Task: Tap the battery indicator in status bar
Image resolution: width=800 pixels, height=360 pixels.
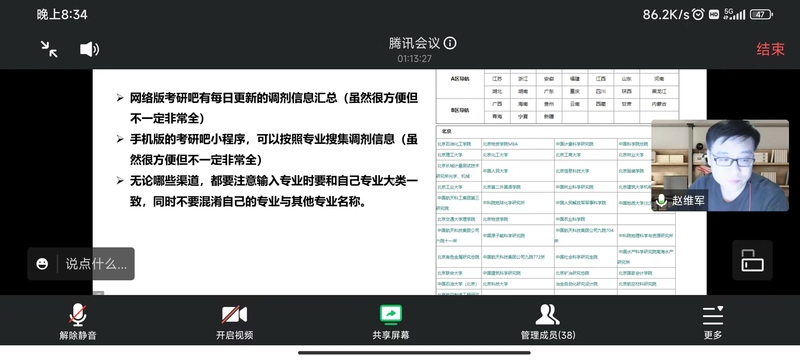Action: 761,14
